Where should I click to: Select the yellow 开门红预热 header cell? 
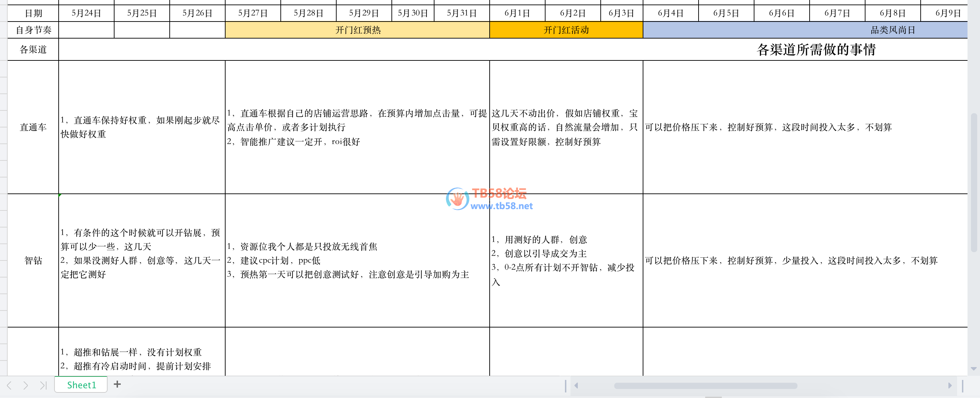coord(357,30)
